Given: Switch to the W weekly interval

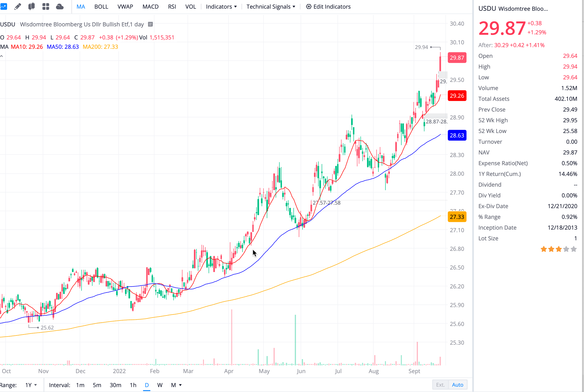Looking at the screenshot, I should (x=160, y=385).
